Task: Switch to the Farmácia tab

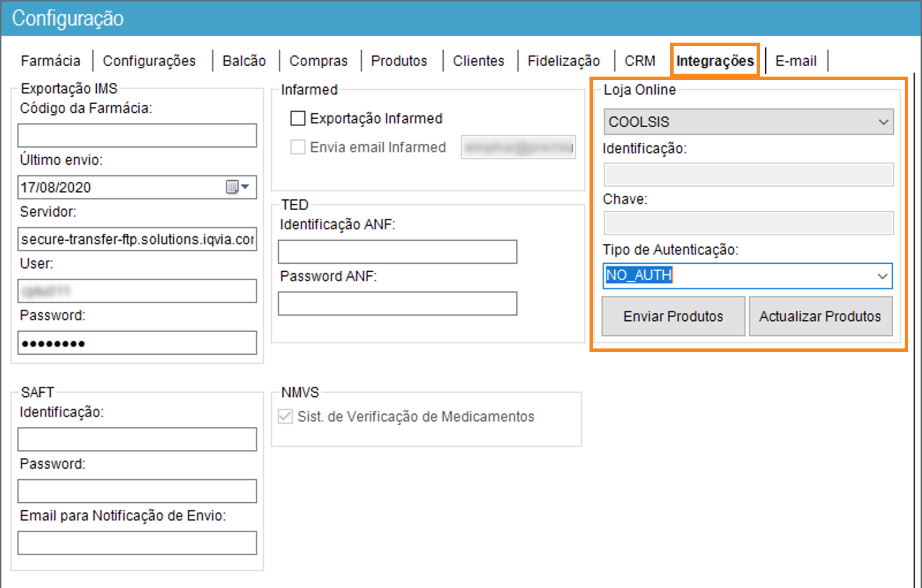Action: click(51, 61)
